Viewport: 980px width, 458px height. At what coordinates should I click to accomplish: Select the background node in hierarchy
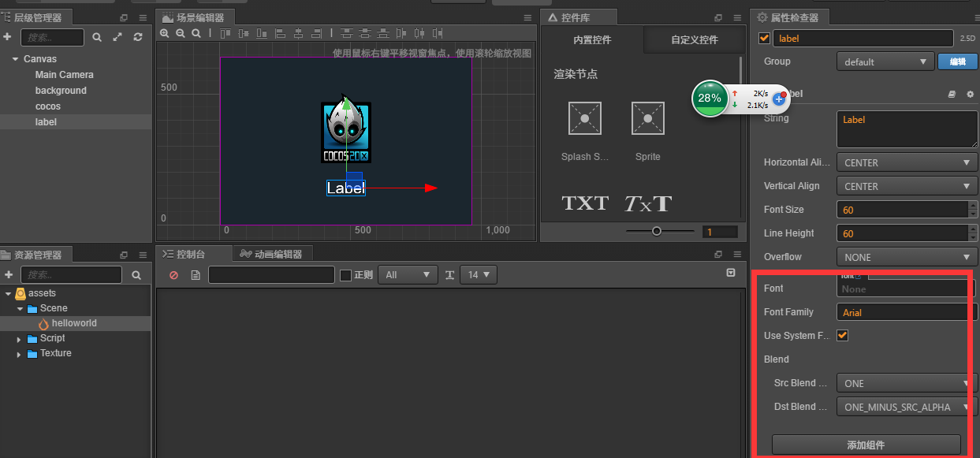(61, 91)
